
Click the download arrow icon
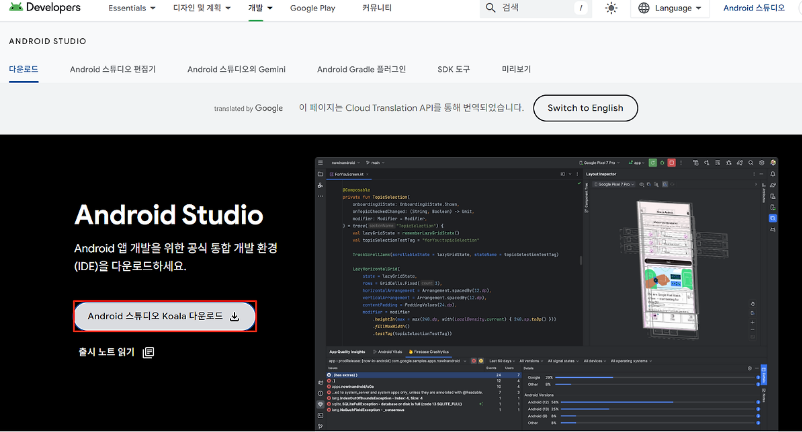tap(234, 316)
